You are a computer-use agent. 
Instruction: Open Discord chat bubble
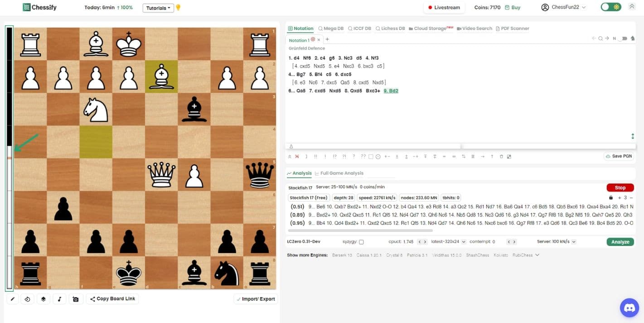pos(629,308)
